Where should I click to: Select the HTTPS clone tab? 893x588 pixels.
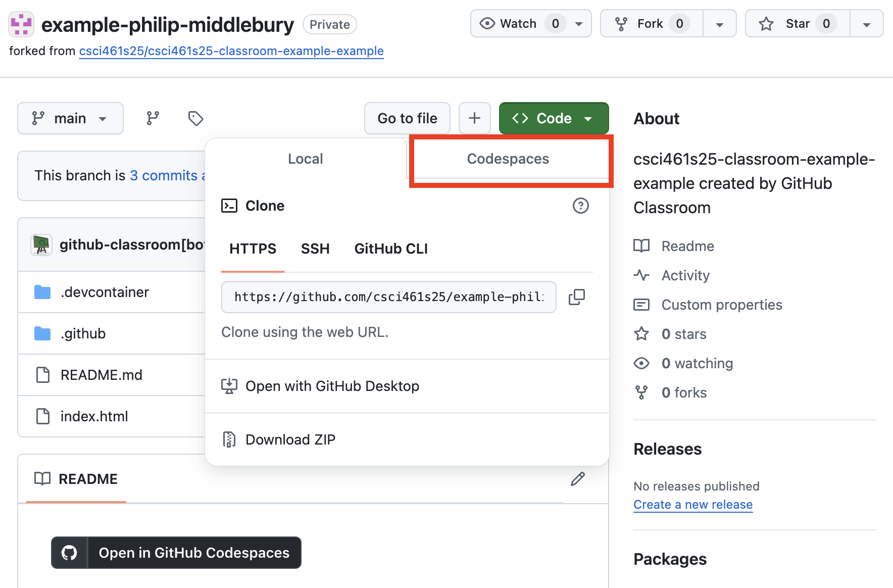(x=253, y=249)
